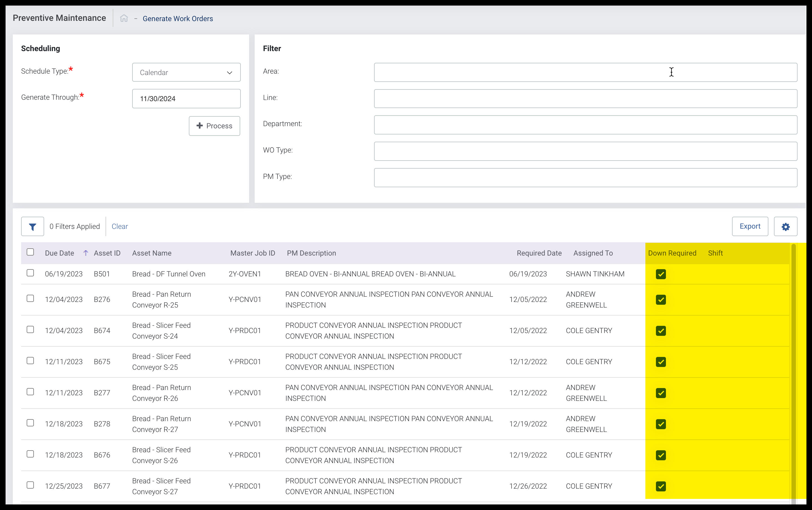The width and height of the screenshot is (812, 510).
Task: Toggle Down Required checkmark for B677
Action: (x=661, y=486)
